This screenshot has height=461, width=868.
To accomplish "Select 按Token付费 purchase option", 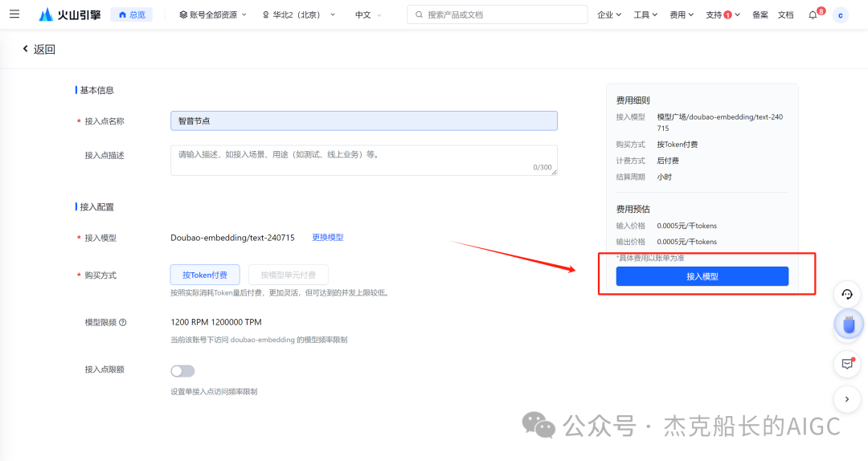I will pos(205,275).
